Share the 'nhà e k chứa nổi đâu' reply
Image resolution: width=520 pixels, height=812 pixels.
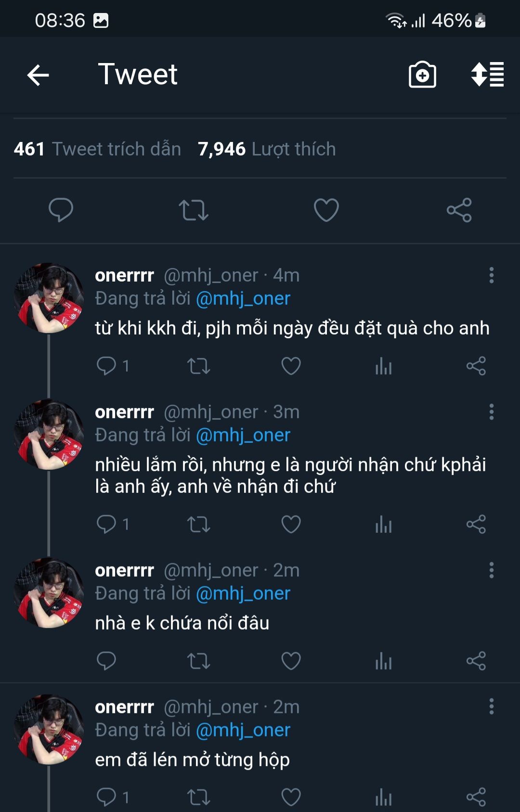[x=476, y=661]
